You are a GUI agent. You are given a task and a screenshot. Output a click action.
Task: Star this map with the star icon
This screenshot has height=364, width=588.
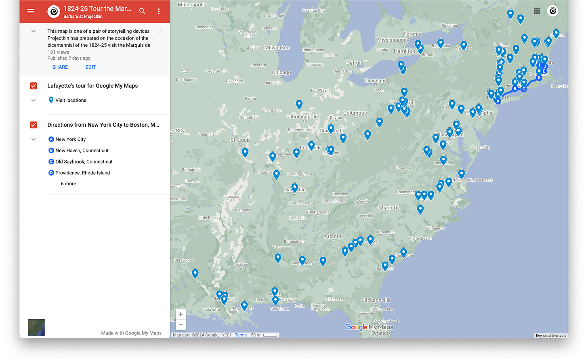pyautogui.click(x=161, y=31)
